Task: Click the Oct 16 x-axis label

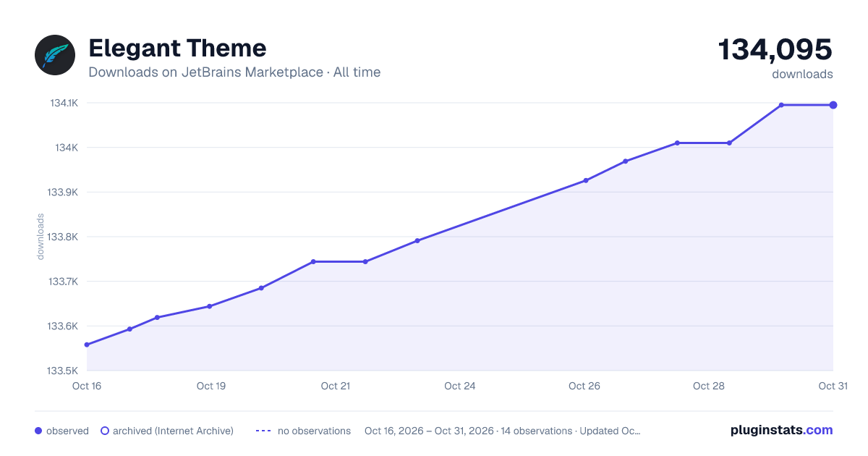Action: click(87, 386)
